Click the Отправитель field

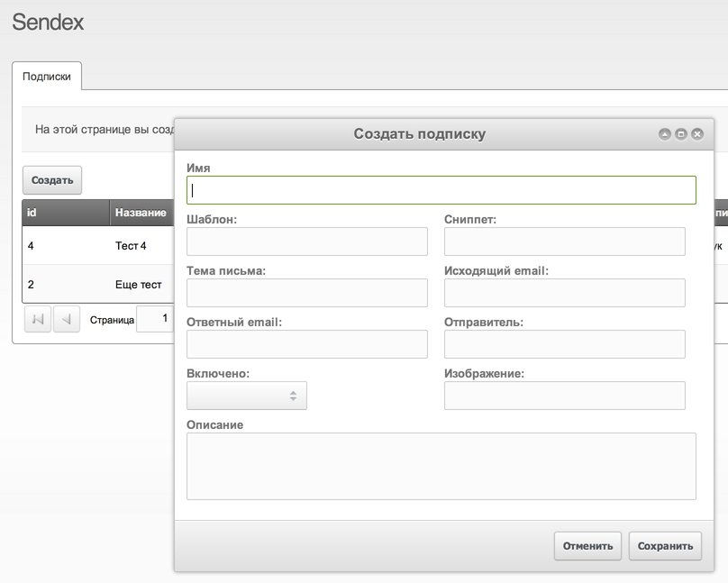[x=564, y=344]
